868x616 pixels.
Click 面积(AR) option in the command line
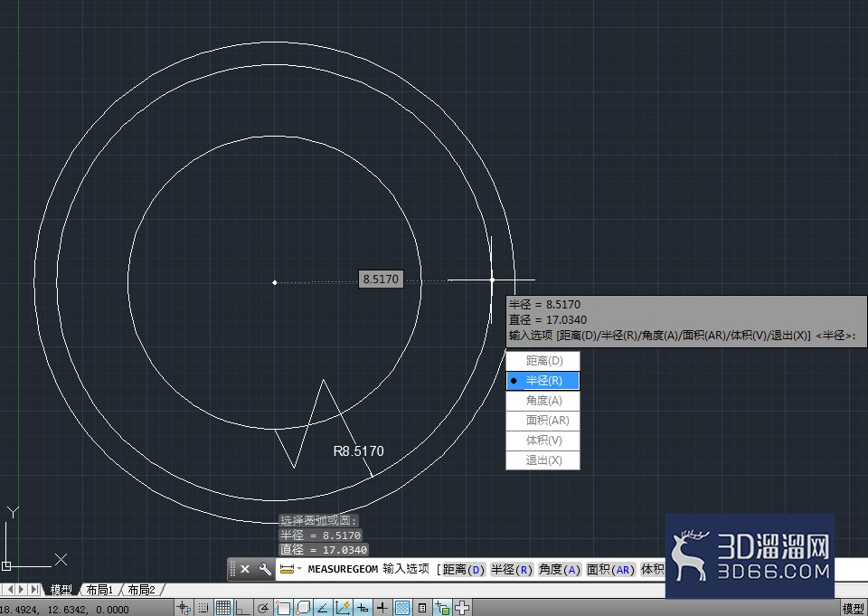pyautogui.click(x=610, y=570)
